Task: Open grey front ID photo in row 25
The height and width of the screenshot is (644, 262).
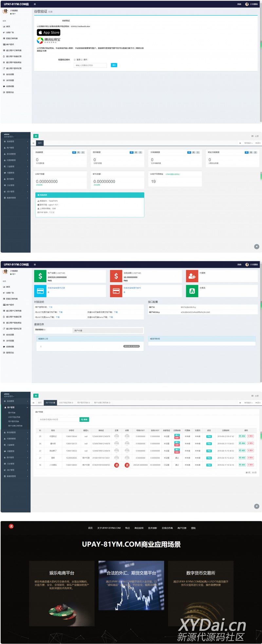Action: point(116,436)
